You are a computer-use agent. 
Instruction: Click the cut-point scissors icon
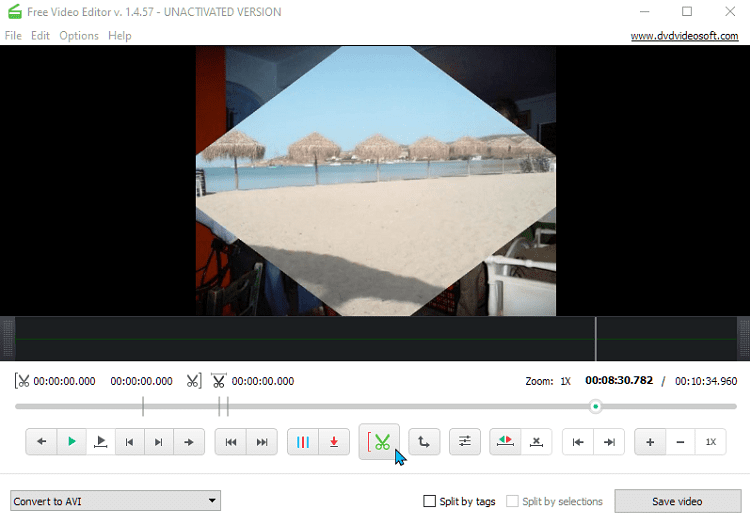tap(219, 381)
